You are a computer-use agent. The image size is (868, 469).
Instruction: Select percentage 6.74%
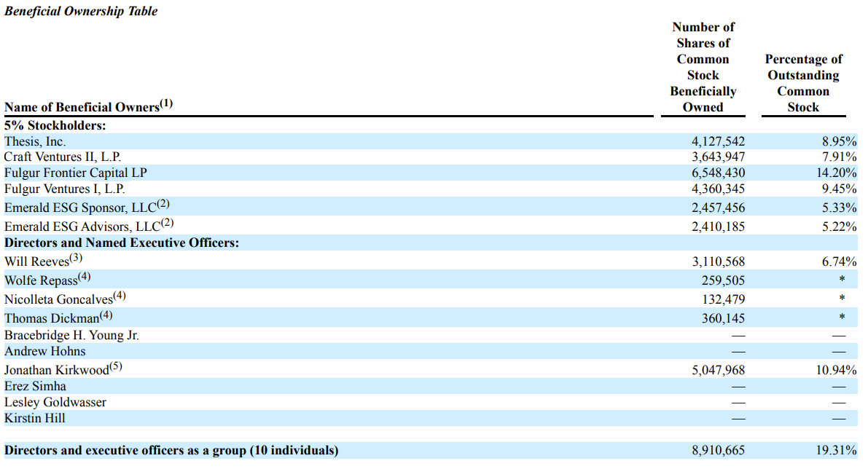[x=840, y=261]
